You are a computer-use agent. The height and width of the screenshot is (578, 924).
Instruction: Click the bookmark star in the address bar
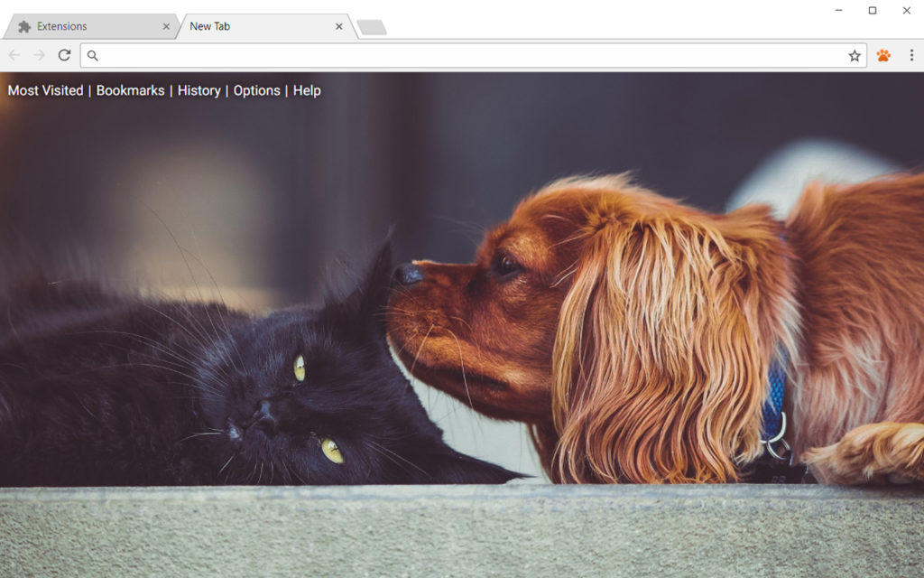tap(855, 54)
